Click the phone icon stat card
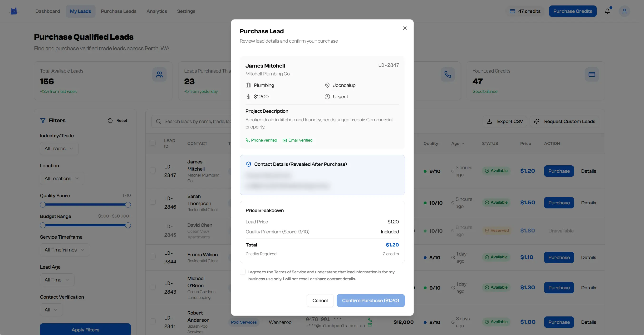The width and height of the screenshot is (644, 335). pos(447,74)
